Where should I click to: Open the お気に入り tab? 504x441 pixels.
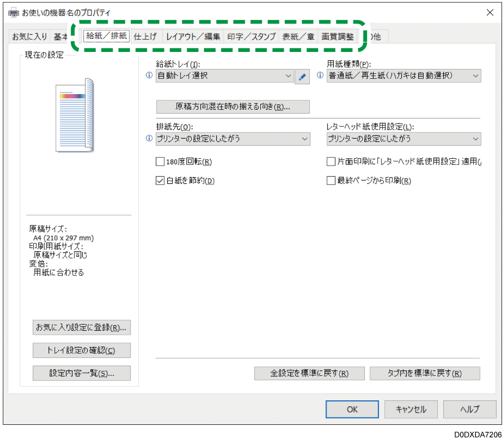coord(29,36)
